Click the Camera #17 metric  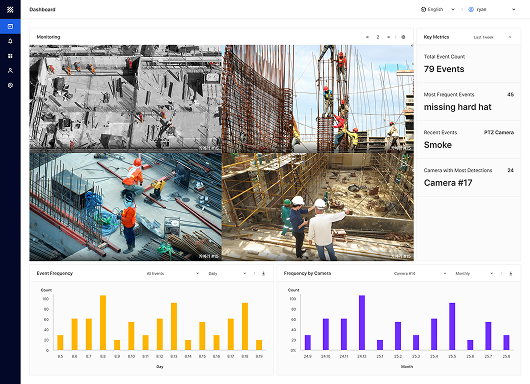[448, 183]
